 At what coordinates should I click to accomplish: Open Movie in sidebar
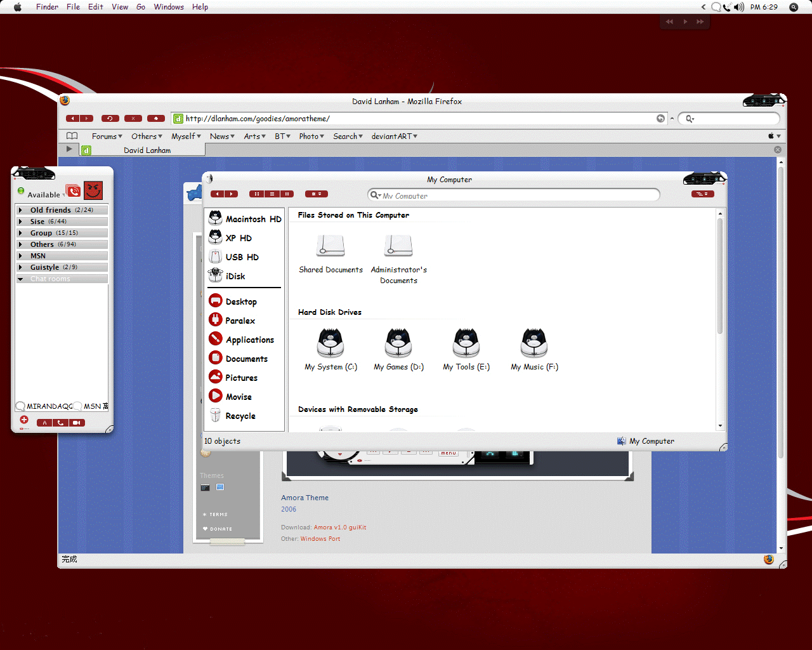tap(230, 397)
